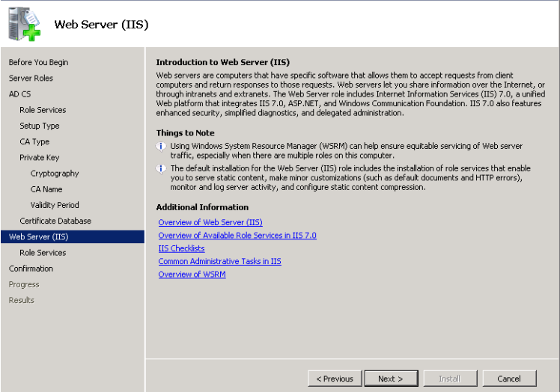The height and width of the screenshot is (392, 560).
Task: Open the Overview of Web Server (IIS) link
Action: 210,222
